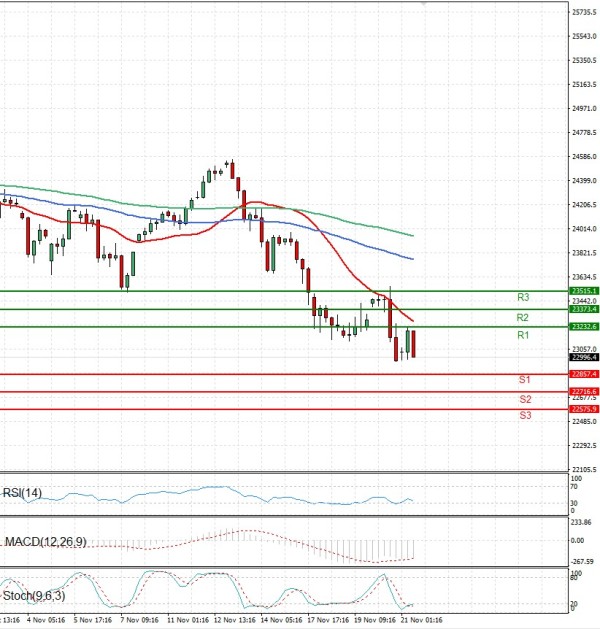Screen dimensions: 600x629
Task: Select the R2 resistance level label
Action: coord(523,317)
